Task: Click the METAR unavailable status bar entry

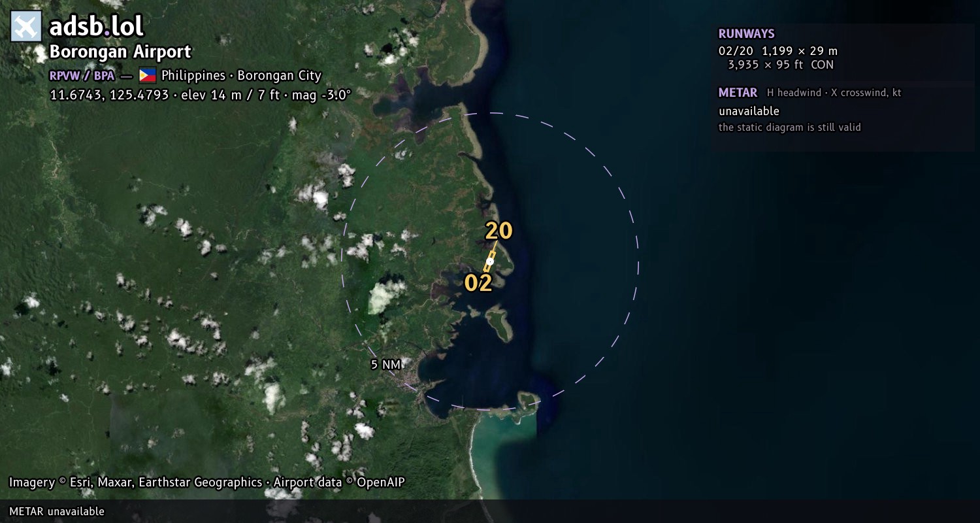Action: coord(57,511)
